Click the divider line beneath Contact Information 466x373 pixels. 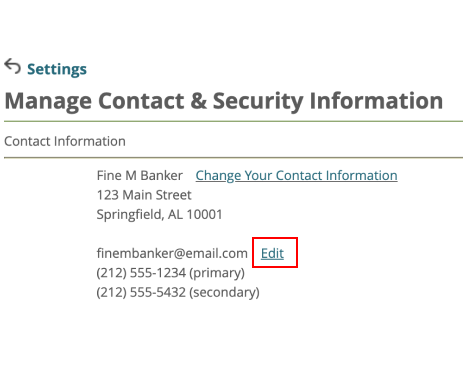point(233,157)
